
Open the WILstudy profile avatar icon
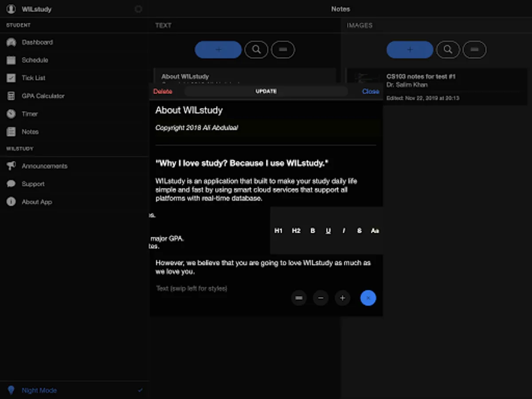(11, 9)
